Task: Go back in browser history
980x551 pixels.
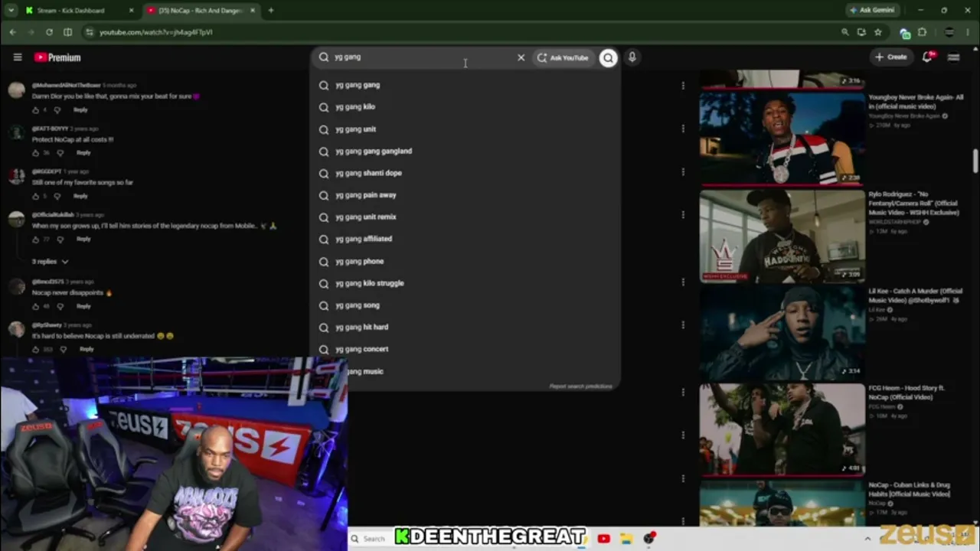Action: click(13, 32)
